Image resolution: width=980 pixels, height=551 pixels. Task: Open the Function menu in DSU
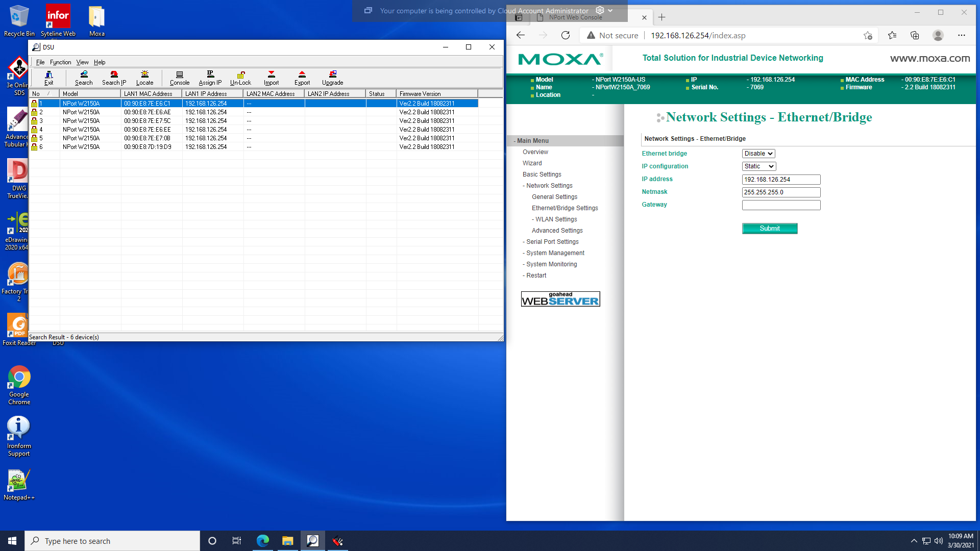pos(60,62)
